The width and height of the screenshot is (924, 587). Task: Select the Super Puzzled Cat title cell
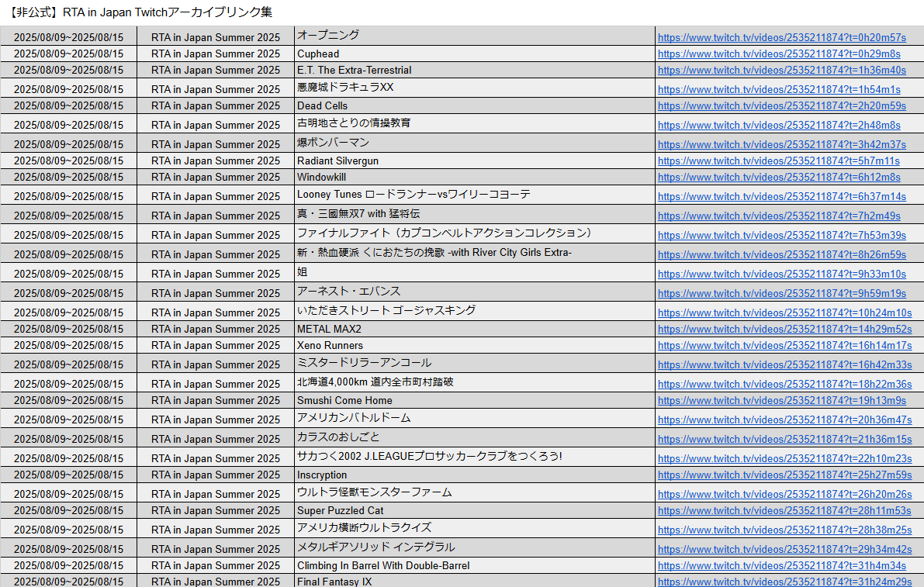tap(474, 510)
